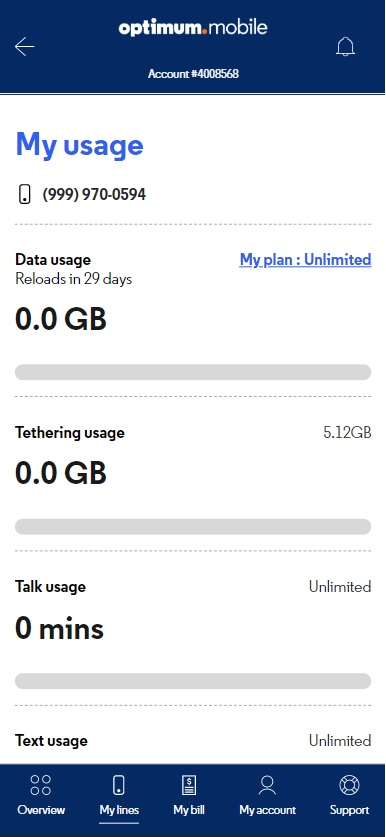The width and height of the screenshot is (386, 837).
Task: Tap the 0 mins talk usage value
Action: click(x=59, y=628)
